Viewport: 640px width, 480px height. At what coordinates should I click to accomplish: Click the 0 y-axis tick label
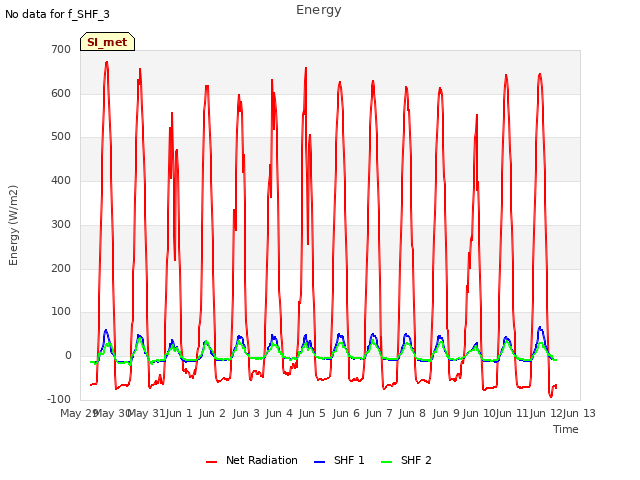pos(68,356)
